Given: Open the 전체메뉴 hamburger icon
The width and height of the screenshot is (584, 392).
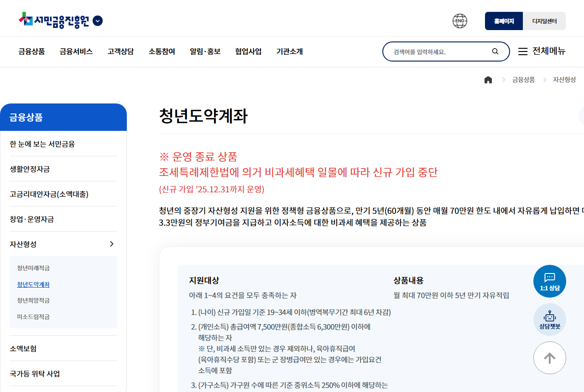Looking at the screenshot, I should [x=523, y=52].
